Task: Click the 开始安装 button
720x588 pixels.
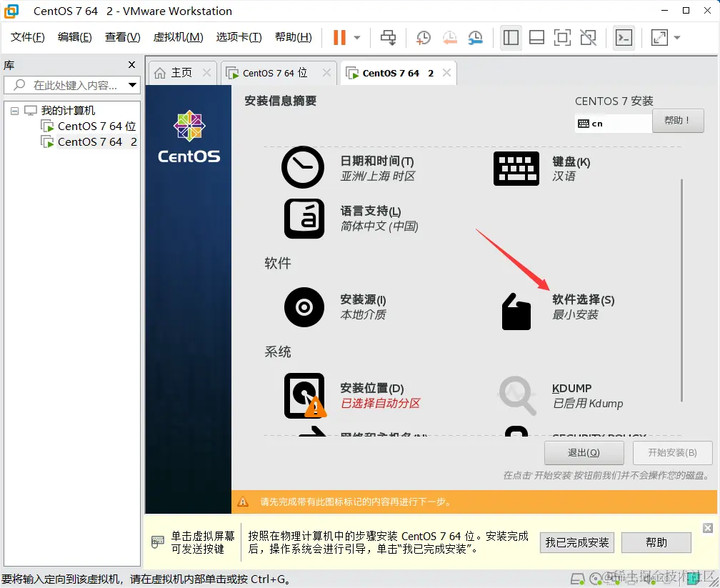Action: pyautogui.click(x=672, y=452)
